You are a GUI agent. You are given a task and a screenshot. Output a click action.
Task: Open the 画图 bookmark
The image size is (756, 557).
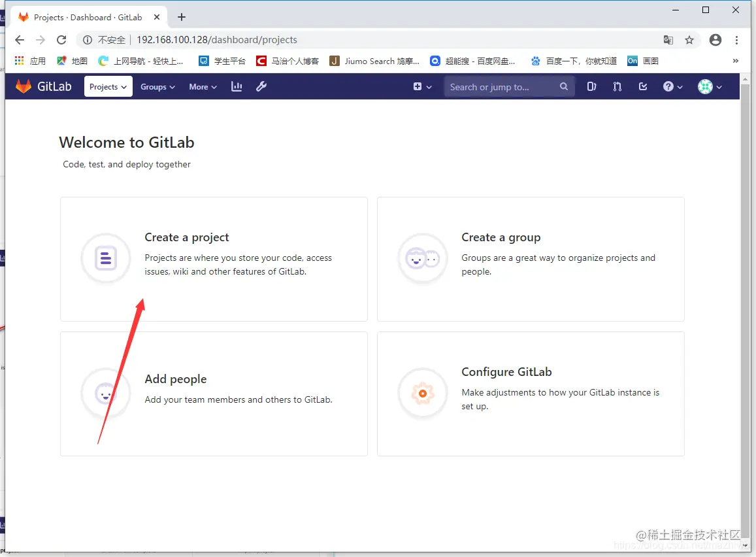[x=643, y=61]
